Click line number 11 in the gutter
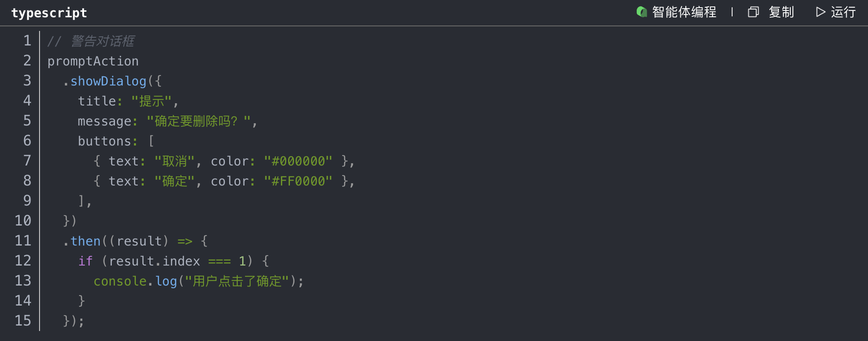868x341 pixels. (x=23, y=241)
